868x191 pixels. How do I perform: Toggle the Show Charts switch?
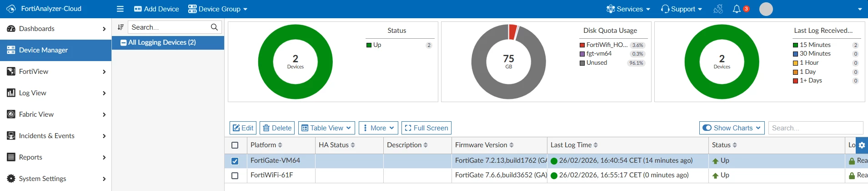coord(707,128)
